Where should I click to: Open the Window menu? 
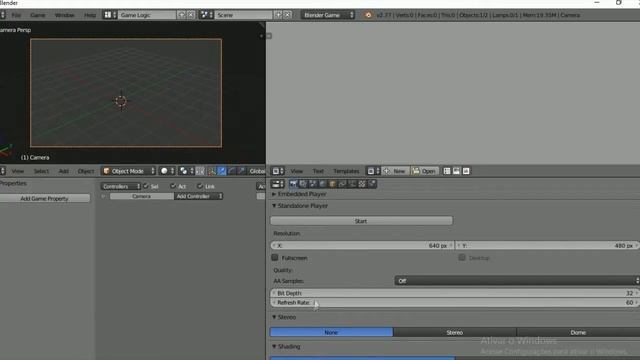tap(64, 15)
